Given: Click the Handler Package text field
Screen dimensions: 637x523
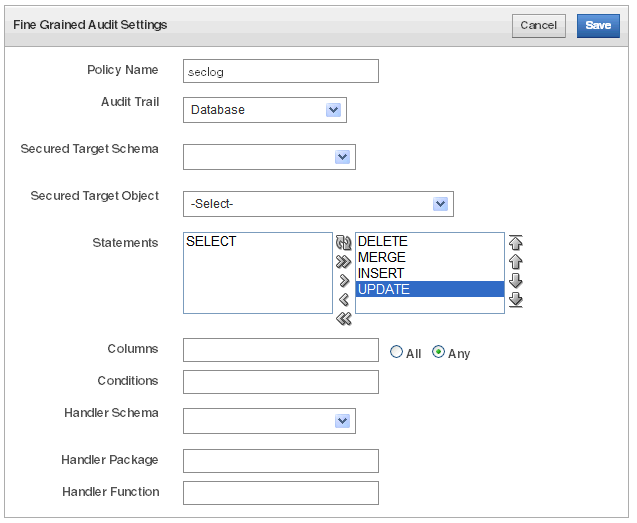Looking at the screenshot, I should click(281, 461).
